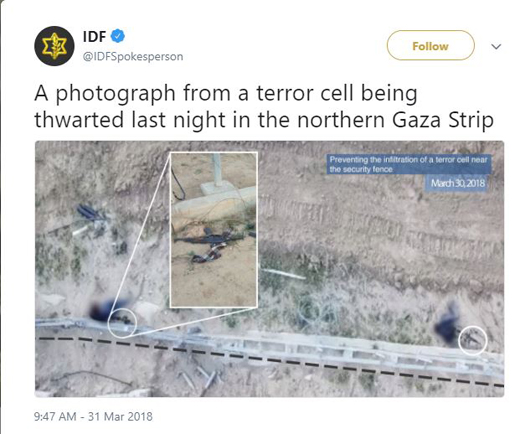Click the 31 Mar 2018 date text
Image resolution: width=525 pixels, height=434 pixels.
(120, 417)
